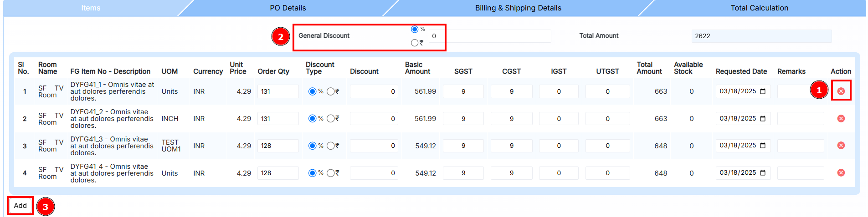The image size is (868, 217).
Task: Open calendar picker for row 4 date
Action: point(763,173)
